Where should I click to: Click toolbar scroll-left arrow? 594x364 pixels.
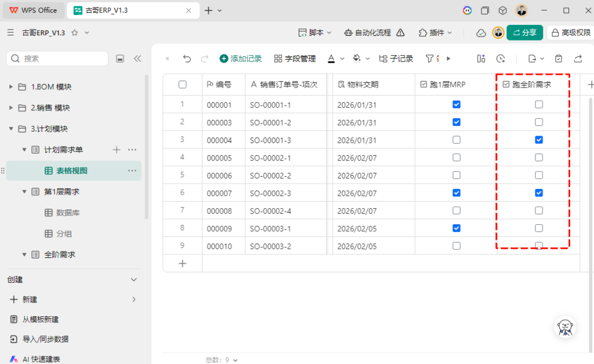[x=167, y=59]
